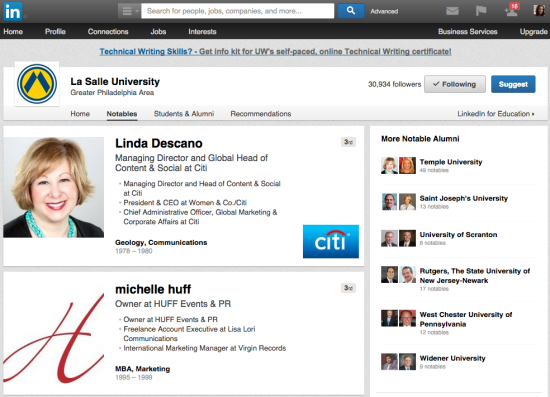Screen dimensions: 550x397
Task: Open the messages envelope icon
Action: point(452,11)
